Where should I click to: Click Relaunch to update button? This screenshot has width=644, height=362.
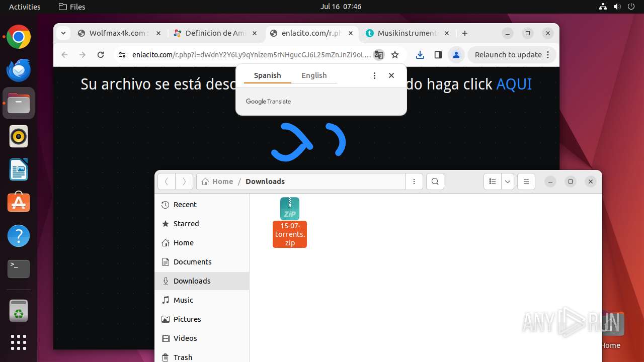click(512, 55)
